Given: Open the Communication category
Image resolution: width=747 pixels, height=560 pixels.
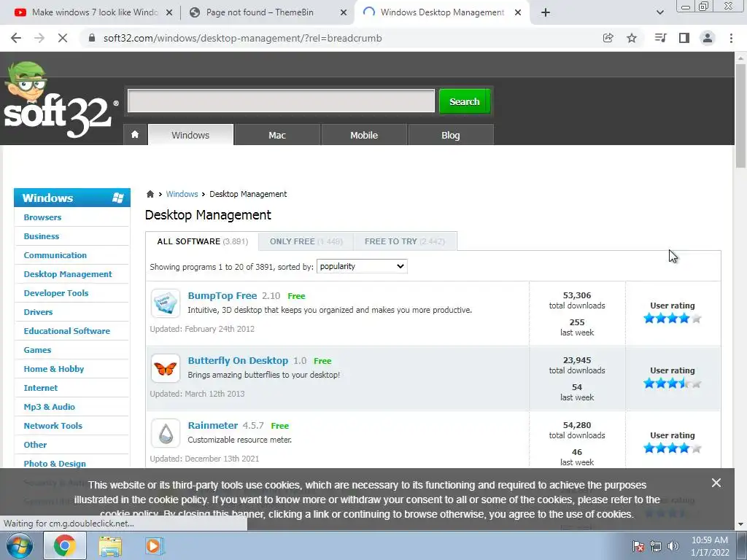Looking at the screenshot, I should click(55, 255).
